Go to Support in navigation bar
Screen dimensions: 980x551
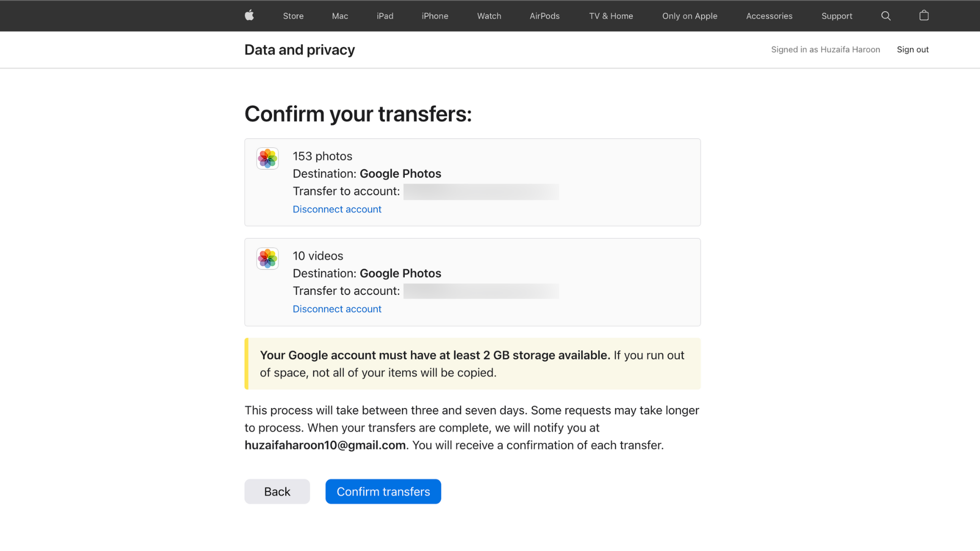[x=837, y=16]
